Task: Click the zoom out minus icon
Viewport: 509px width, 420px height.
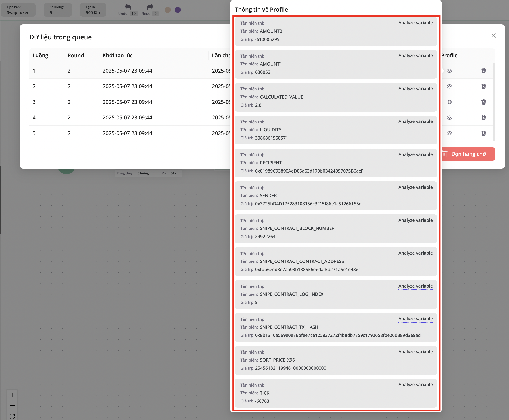Action: pyautogui.click(x=12, y=405)
